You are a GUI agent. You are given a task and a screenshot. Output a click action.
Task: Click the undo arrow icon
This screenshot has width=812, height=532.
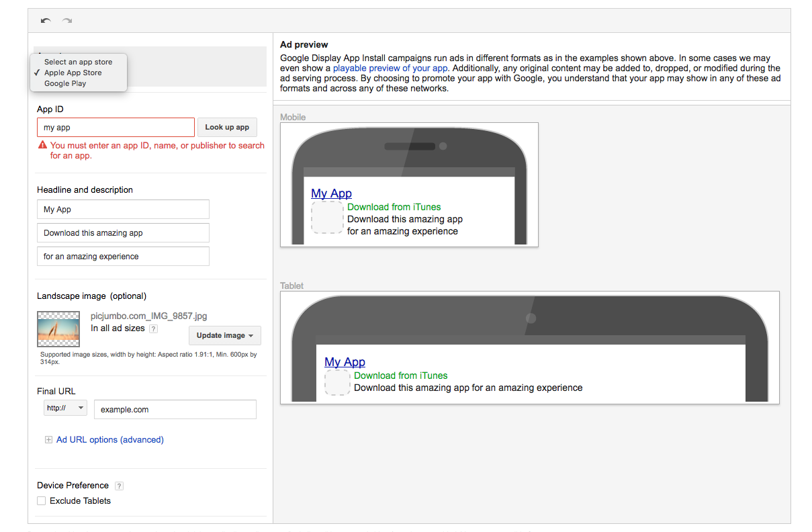46,21
